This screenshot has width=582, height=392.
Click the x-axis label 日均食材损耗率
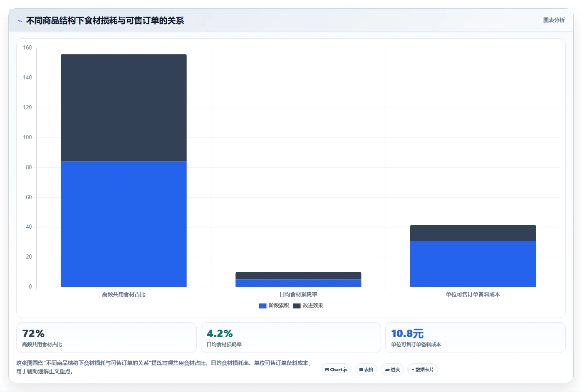pyautogui.click(x=298, y=294)
